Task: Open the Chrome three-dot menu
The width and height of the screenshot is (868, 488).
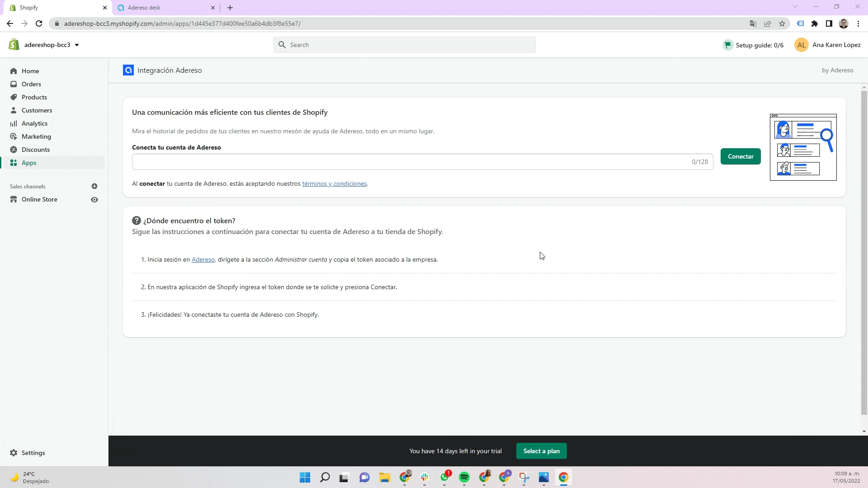Action: tap(858, 23)
